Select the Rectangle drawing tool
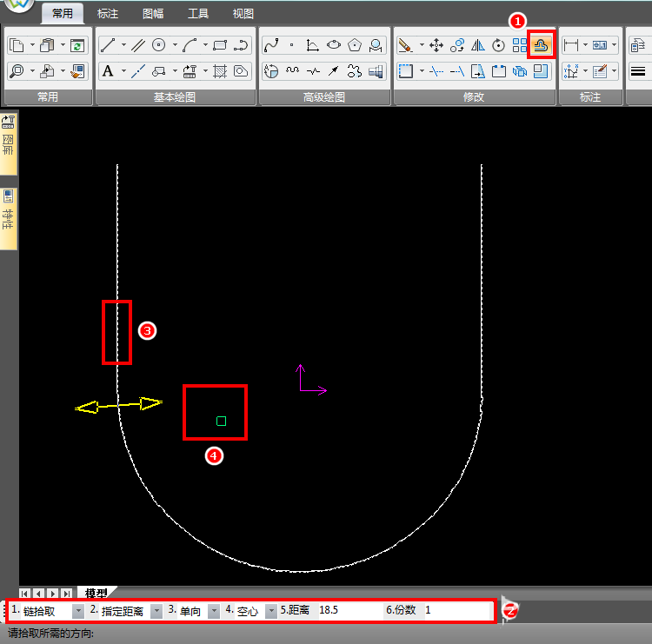 pyautogui.click(x=220, y=45)
